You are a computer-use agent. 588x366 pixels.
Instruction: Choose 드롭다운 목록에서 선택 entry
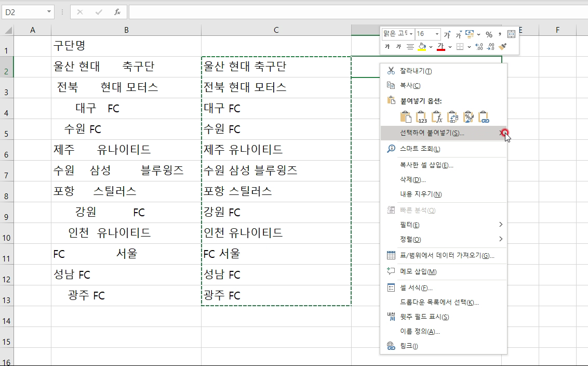(x=444, y=303)
